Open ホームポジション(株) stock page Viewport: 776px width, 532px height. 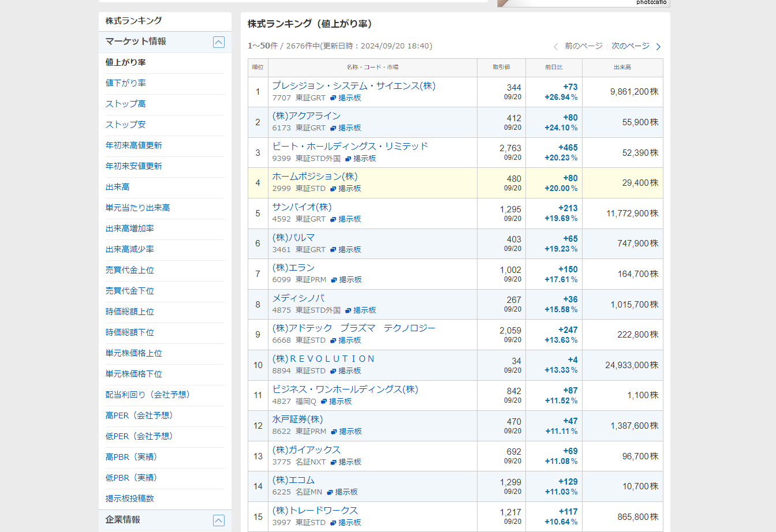[x=315, y=177]
